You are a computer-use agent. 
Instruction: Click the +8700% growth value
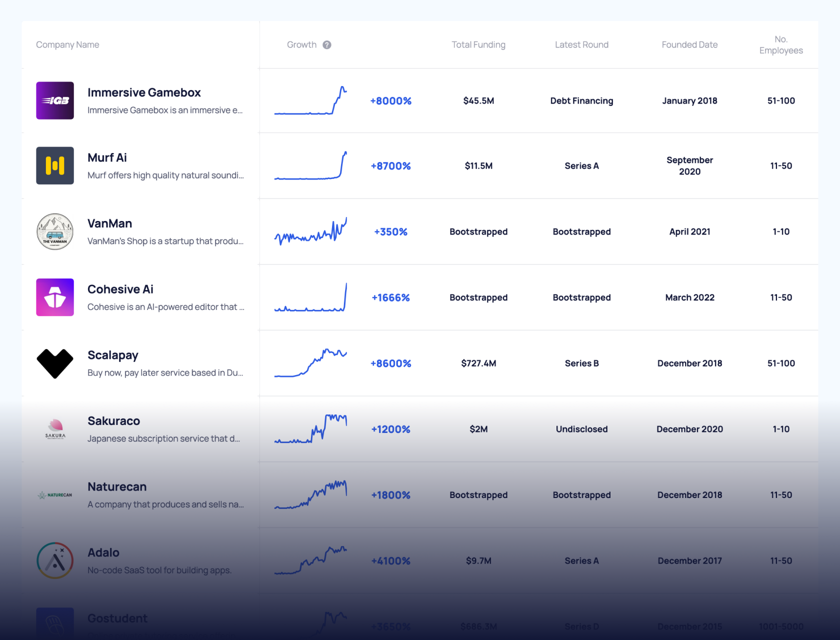[391, 166]
